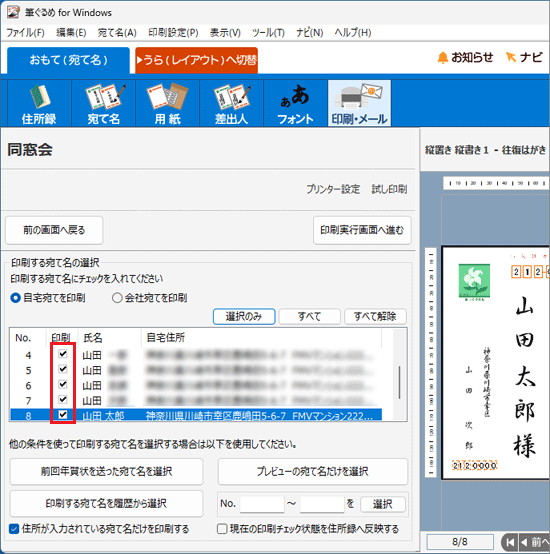Switch to おもて(宛て名) tab
The height and width of the screenshot is (554, 550).
pyautogui.click(x=69, y=60)
